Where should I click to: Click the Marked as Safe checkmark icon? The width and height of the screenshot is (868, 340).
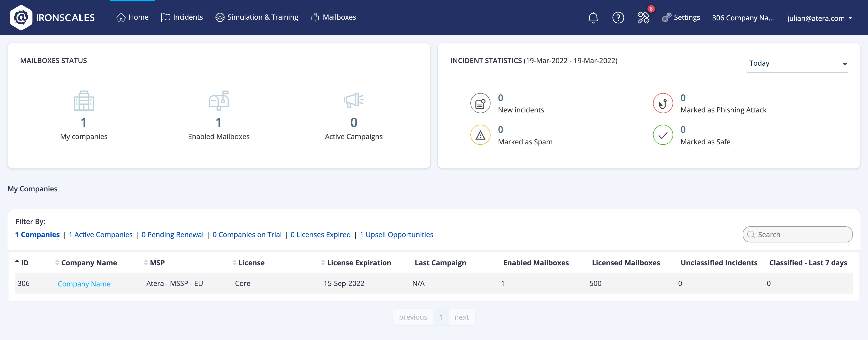pos(663,135)
